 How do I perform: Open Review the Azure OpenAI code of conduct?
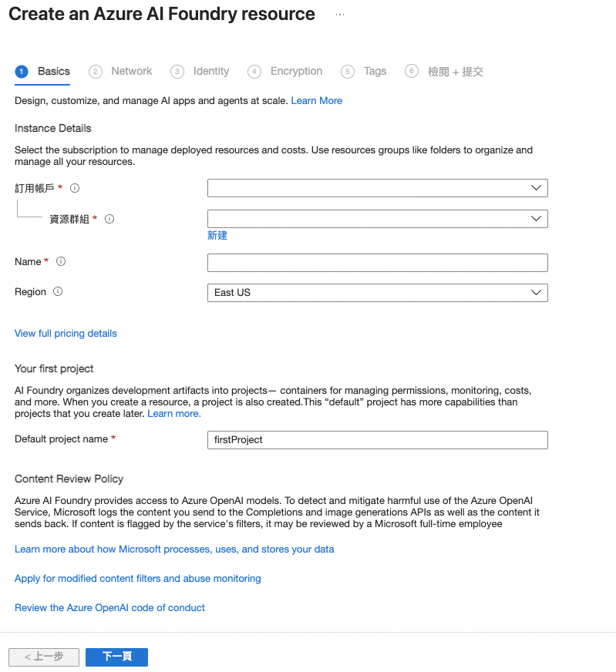109,608
